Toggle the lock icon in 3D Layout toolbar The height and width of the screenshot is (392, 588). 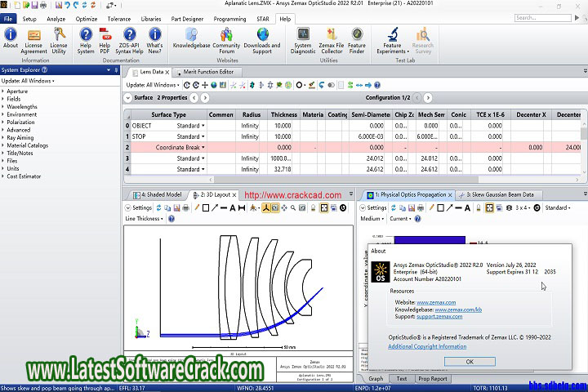313,207
